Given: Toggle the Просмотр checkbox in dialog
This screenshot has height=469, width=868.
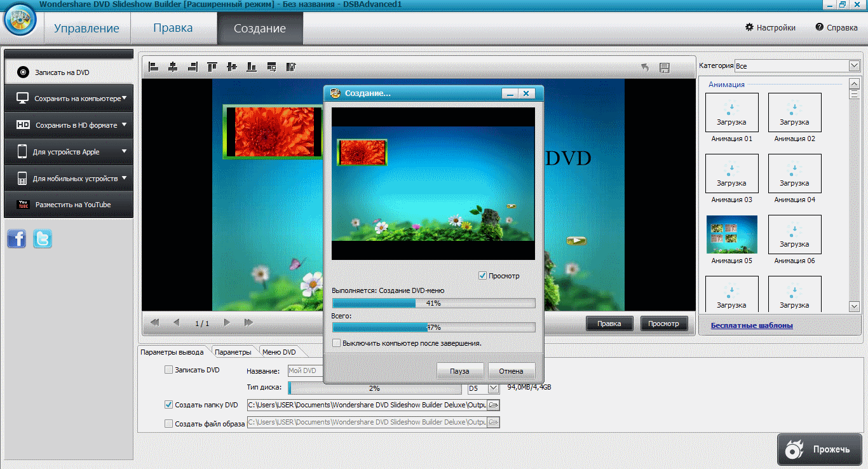Looking at the screenshot, I should [x=482, y=276].
